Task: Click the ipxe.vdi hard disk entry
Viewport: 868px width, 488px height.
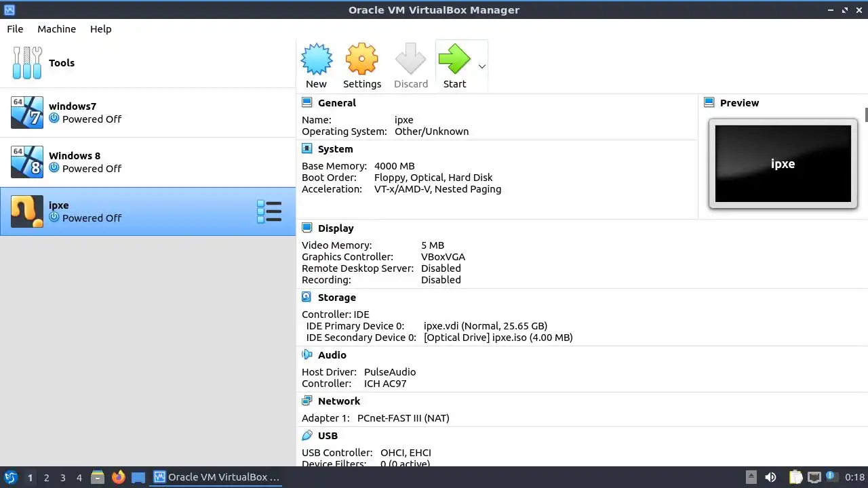Action: click(485, 326)
